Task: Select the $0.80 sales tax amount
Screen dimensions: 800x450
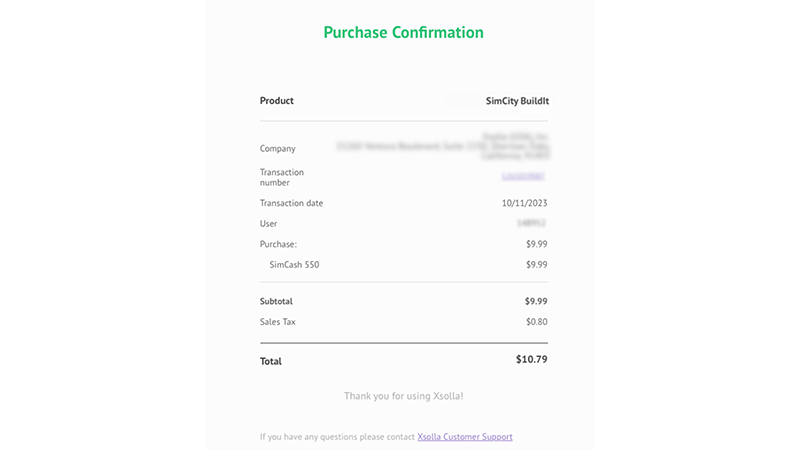Action: click(536, 322)
